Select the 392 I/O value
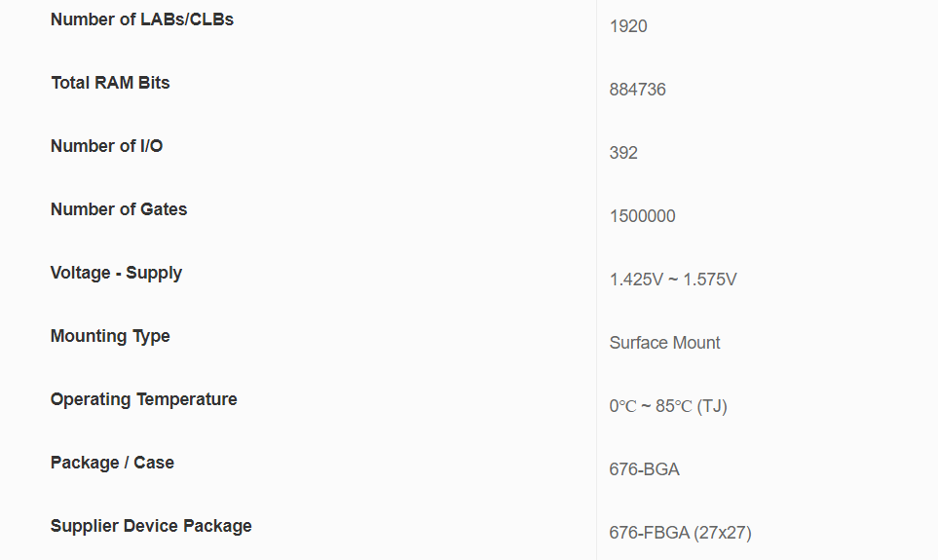Image resolution: width=938 pixels, height=560 pixels. click(623, 153)
